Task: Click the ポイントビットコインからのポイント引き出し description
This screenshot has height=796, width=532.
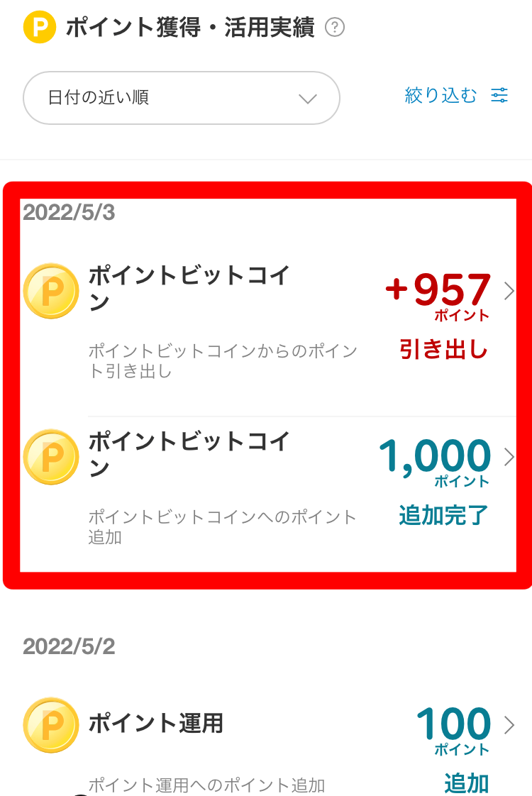Action: pyautogui.click(x=223, y=361)
